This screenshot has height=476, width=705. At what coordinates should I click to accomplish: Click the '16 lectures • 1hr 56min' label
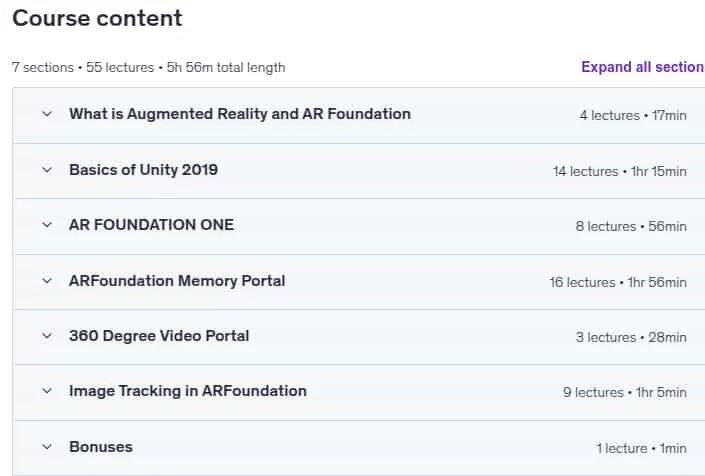pos(618,282)
